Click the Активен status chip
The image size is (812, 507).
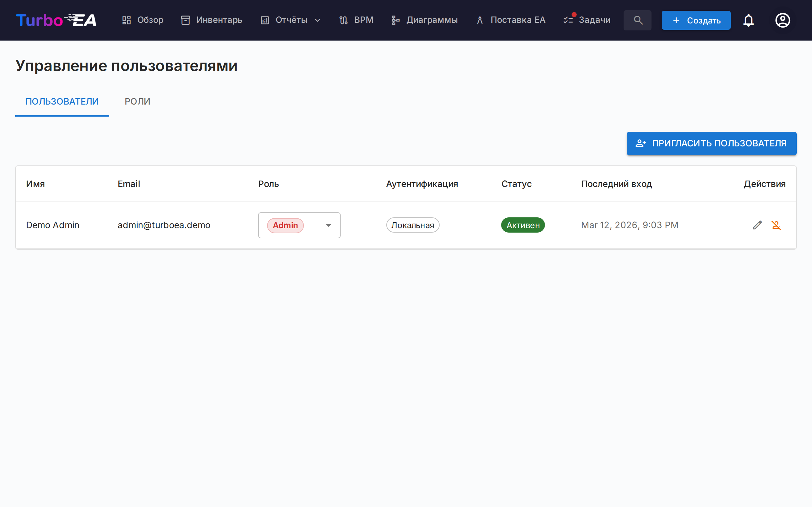523,225
